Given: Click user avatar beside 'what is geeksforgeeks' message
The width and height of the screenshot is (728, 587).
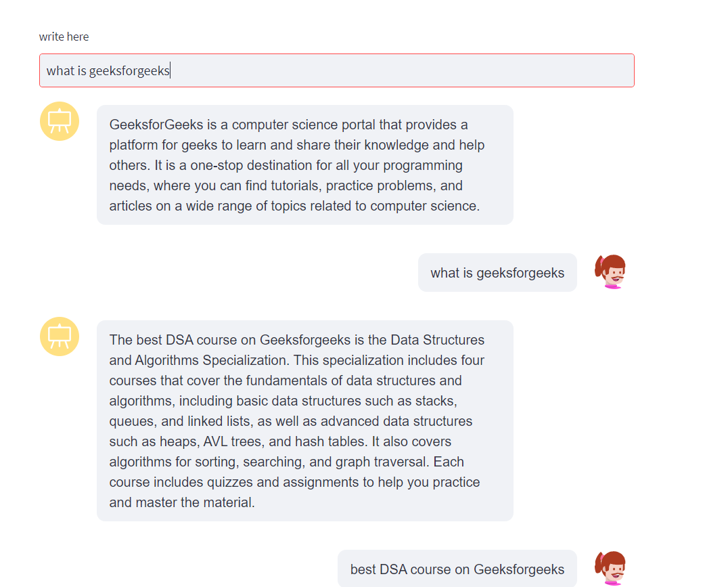Looking at the screenshot, I should click(610, 272).
